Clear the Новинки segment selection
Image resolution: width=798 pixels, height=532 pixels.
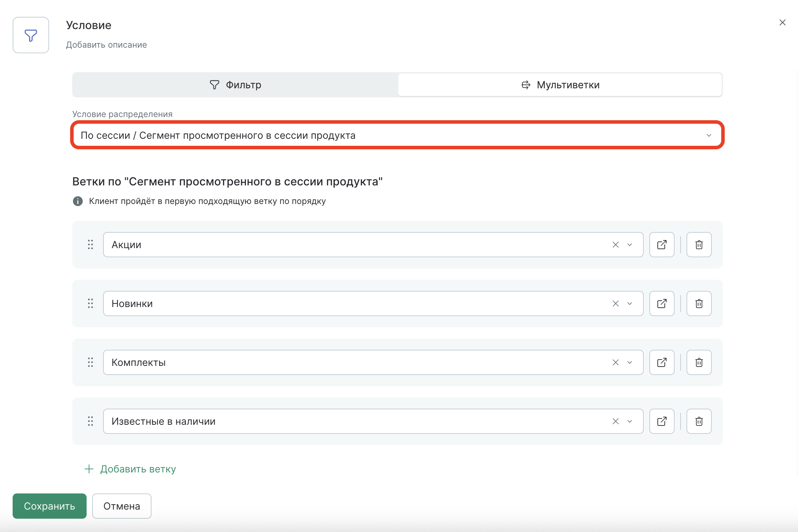(x=616, y=303)
